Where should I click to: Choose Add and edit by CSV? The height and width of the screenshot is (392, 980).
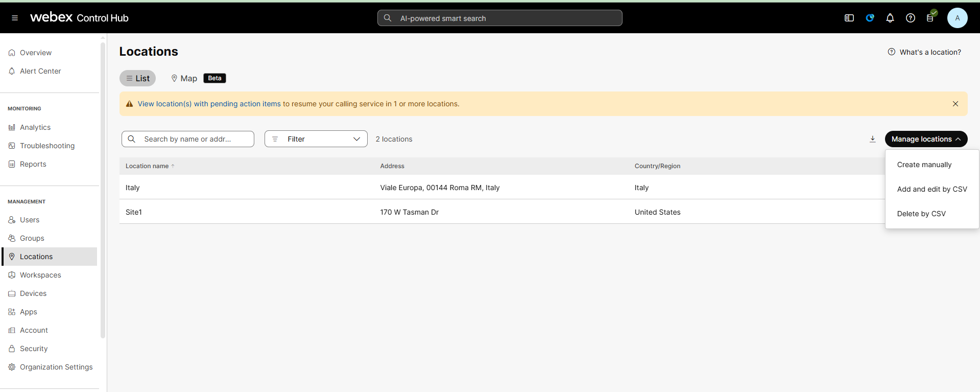[x=931, y=189]
